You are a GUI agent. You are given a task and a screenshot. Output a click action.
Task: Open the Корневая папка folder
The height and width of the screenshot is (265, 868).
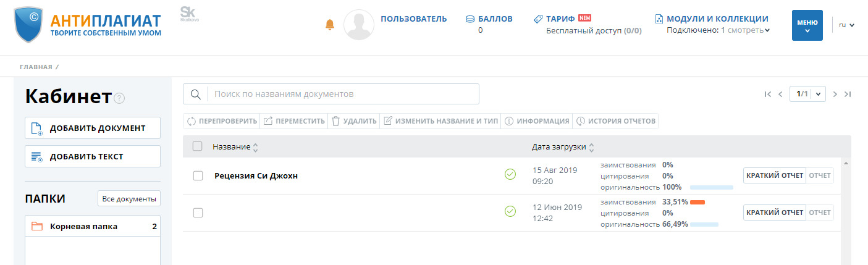click(x=83, y=227)
